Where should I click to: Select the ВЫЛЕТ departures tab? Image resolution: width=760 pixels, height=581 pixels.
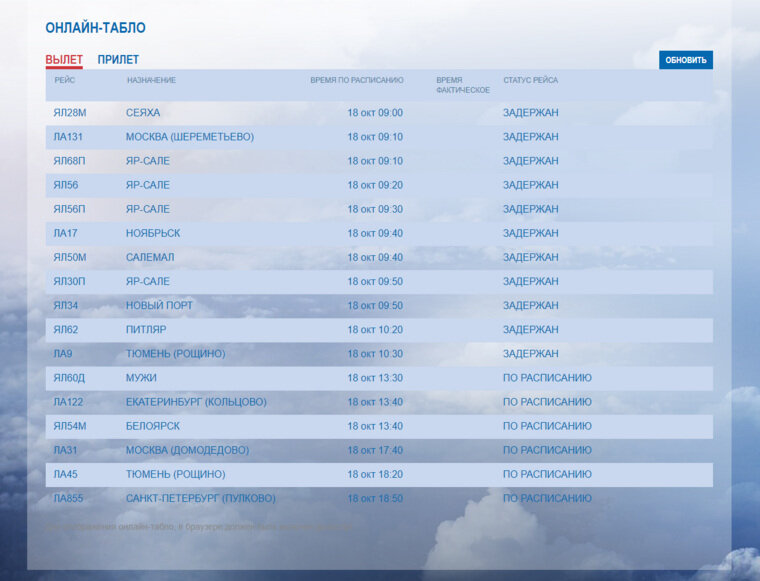[x=64, y=60]
